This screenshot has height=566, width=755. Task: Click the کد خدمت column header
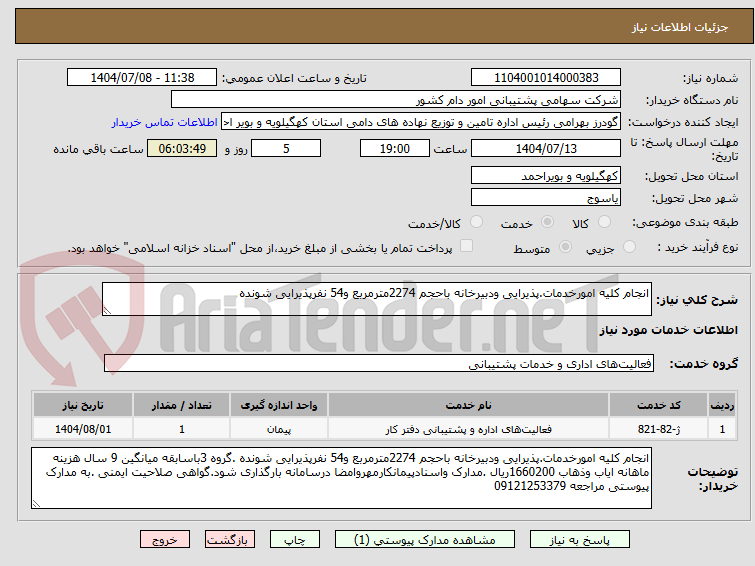(658, 405)
